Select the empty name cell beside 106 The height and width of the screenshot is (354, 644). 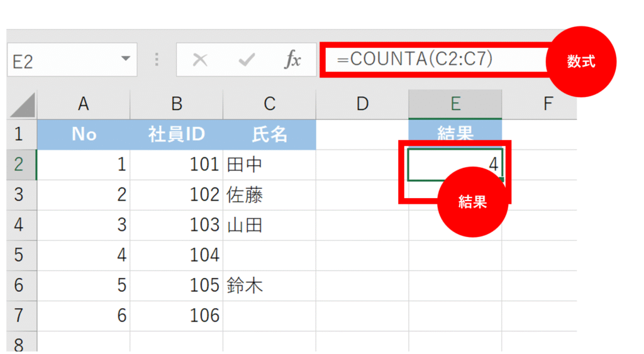[269, 315]
